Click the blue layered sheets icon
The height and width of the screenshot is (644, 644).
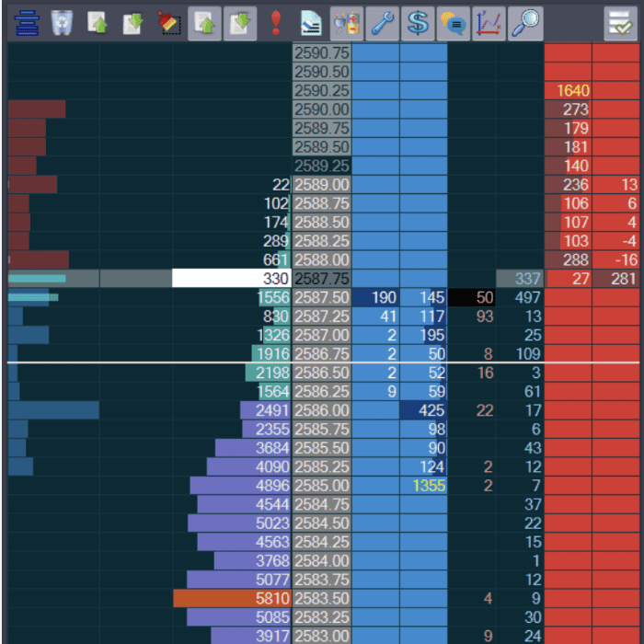pyautogui.click(x=311, y=23)
